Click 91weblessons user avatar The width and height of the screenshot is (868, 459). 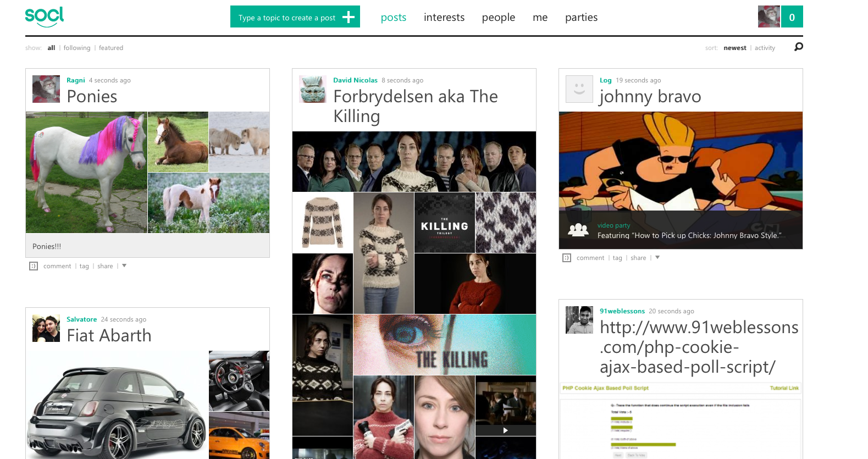[x=579, y=320]
